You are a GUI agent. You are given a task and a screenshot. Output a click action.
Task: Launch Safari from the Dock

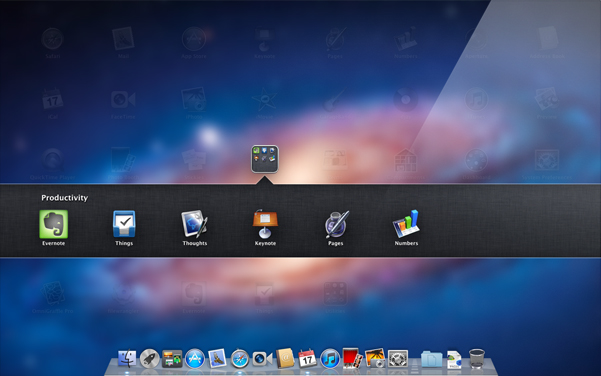pos(240,359)
